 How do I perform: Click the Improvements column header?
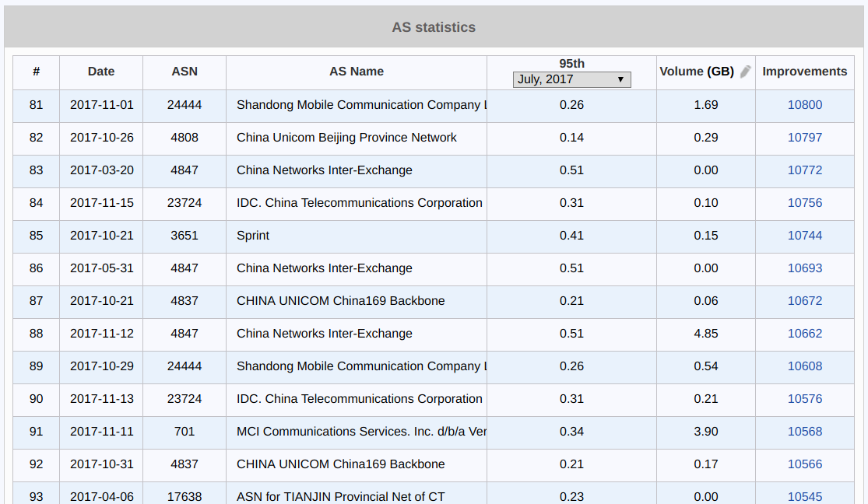click(804, 72)
